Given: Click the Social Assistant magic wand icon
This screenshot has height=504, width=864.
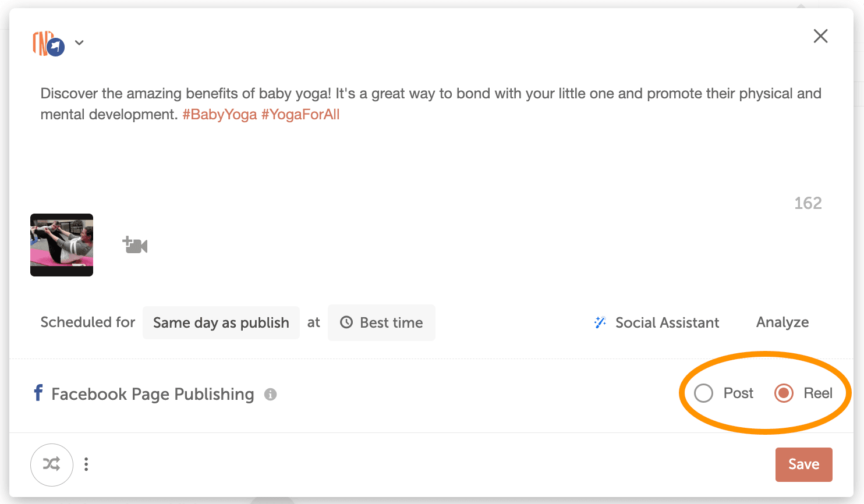Looking at the screenshot, I should [x=600, y=322].
